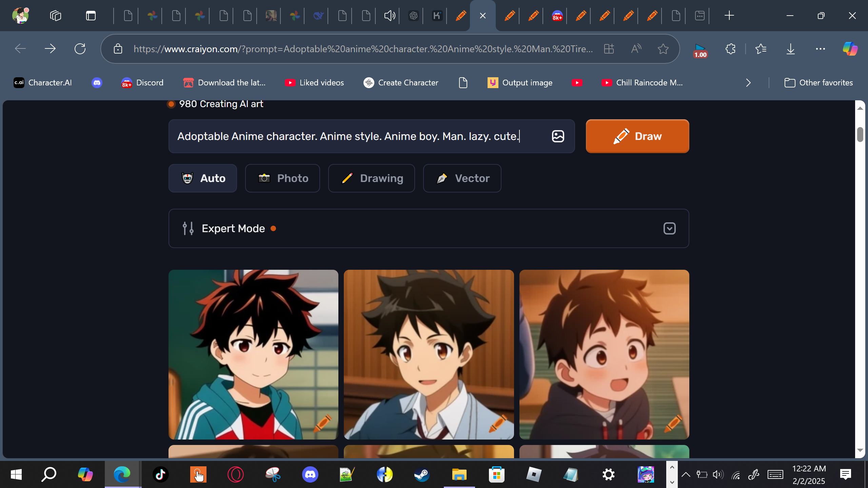This screenshot has width=868, height=488.
Task: Open the browser extensions puzzle icon
Action: [x=730, y=49]
